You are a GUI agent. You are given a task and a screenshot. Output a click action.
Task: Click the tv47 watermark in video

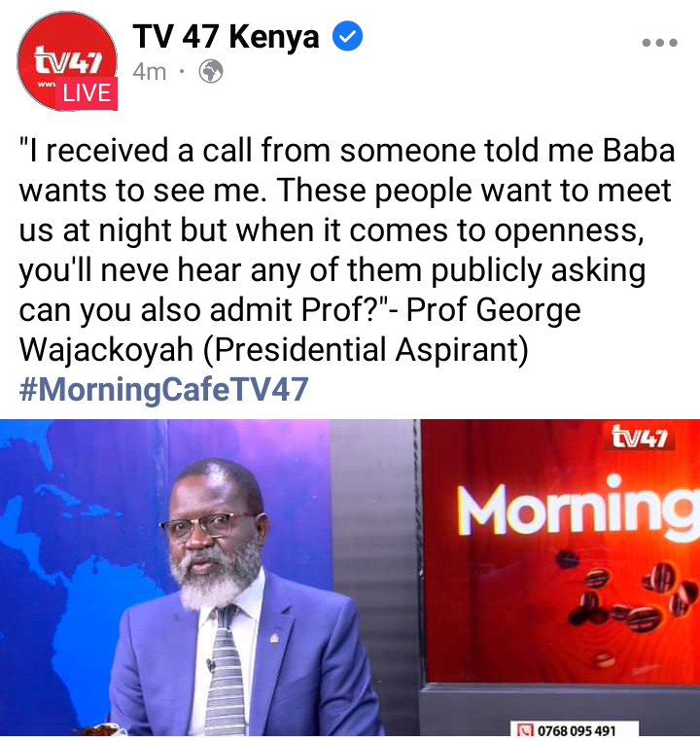coord(640,438)
